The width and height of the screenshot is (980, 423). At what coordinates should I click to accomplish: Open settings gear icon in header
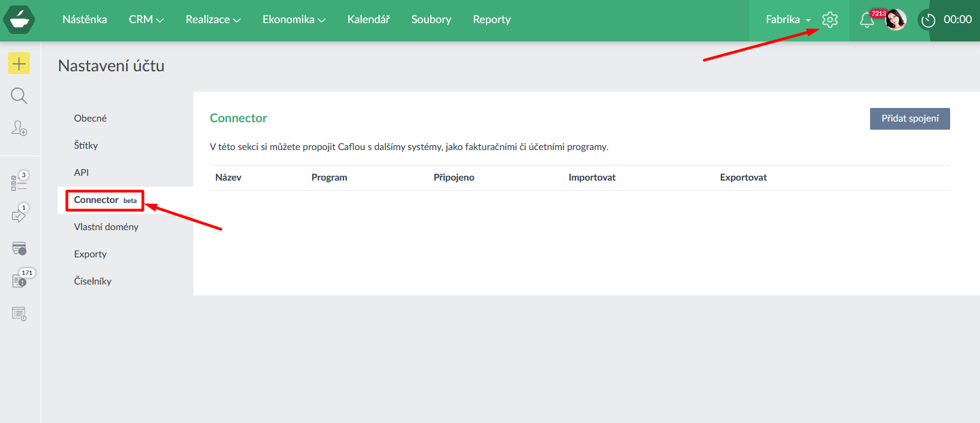point(829,20)
